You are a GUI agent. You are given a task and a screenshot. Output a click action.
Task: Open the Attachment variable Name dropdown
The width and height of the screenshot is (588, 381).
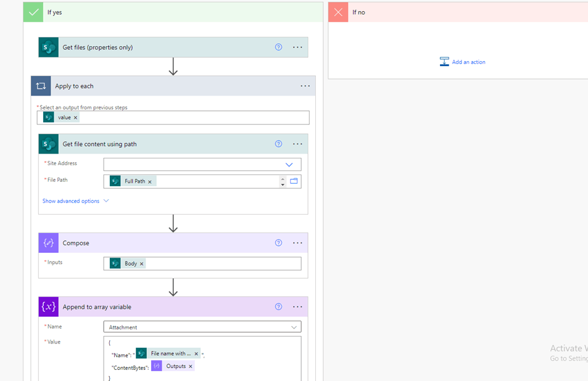point(292,327)
